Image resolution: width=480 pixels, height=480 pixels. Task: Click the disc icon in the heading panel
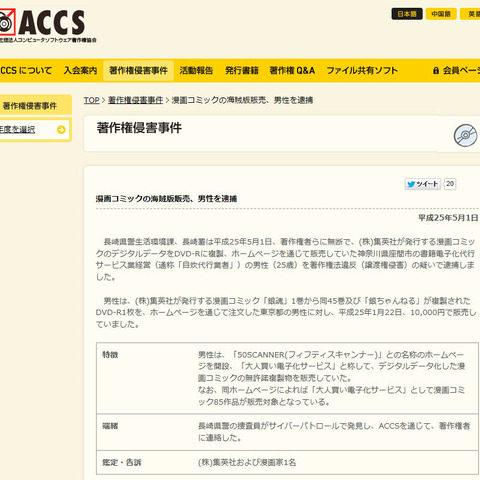pyautogui.click(x=465, y=135)
